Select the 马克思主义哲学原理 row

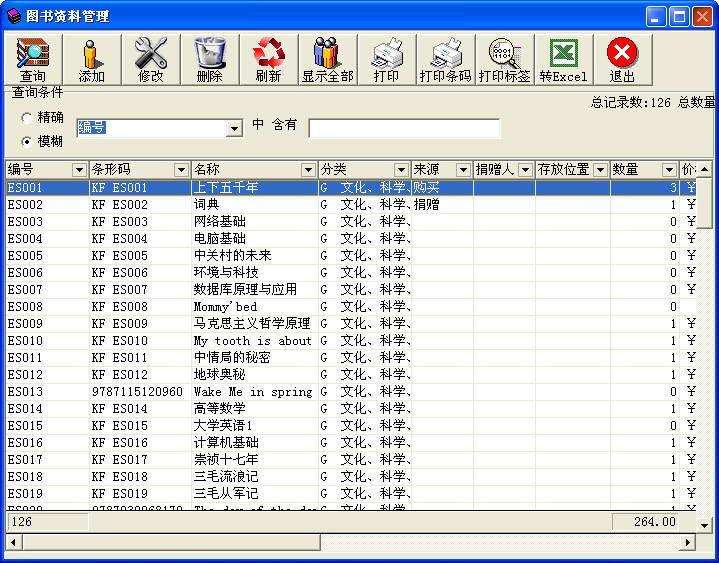point(351,324)
